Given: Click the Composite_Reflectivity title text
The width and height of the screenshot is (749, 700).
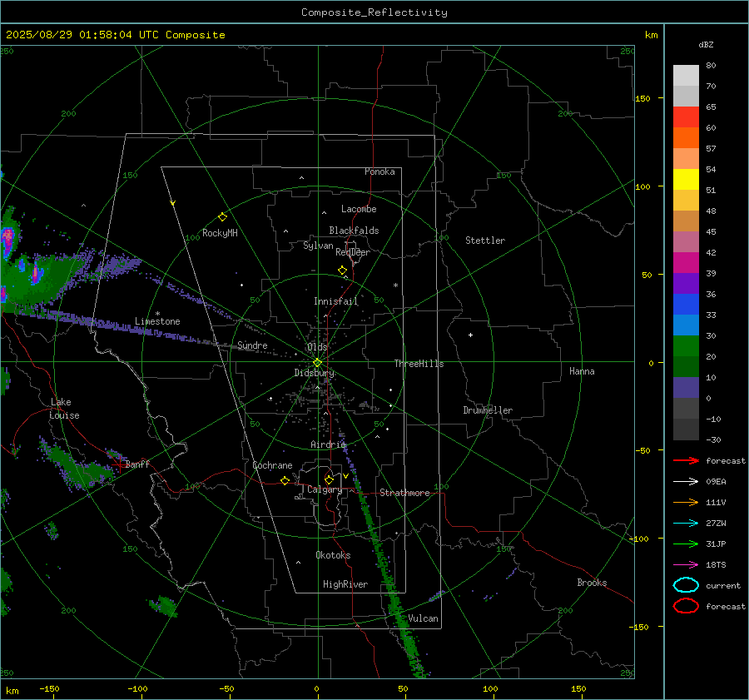Looking at the screenshot, I should click(x=374, y=12).
